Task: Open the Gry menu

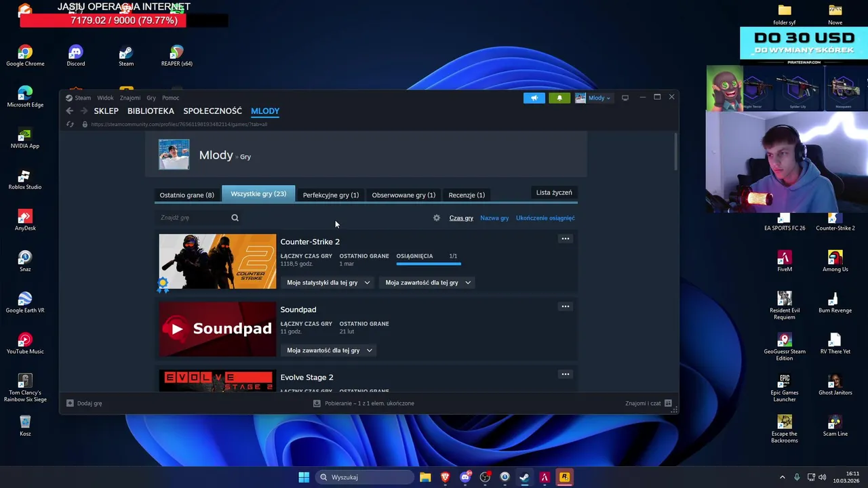Action: pos(151,98)
